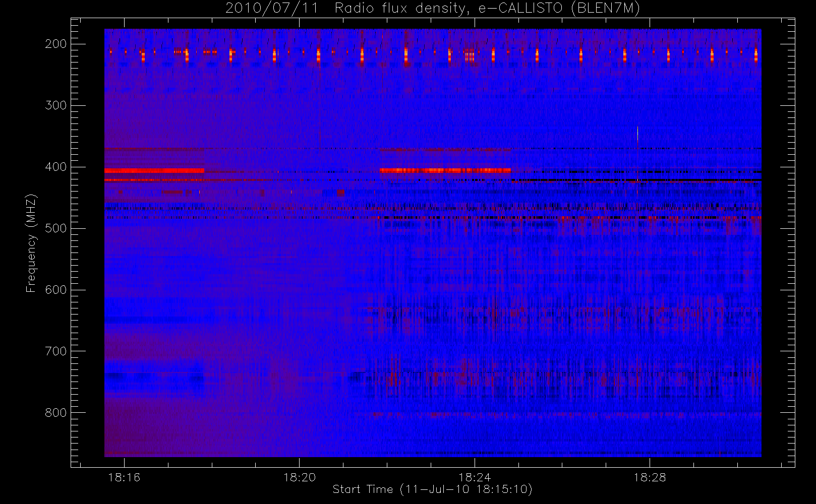Click the 500 frequency tick label
This screenshot has height=504, width=816.
[56, 228]
